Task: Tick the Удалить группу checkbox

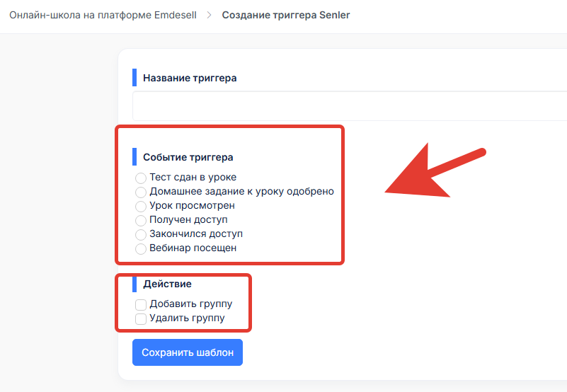Action: tap(141, 318)
